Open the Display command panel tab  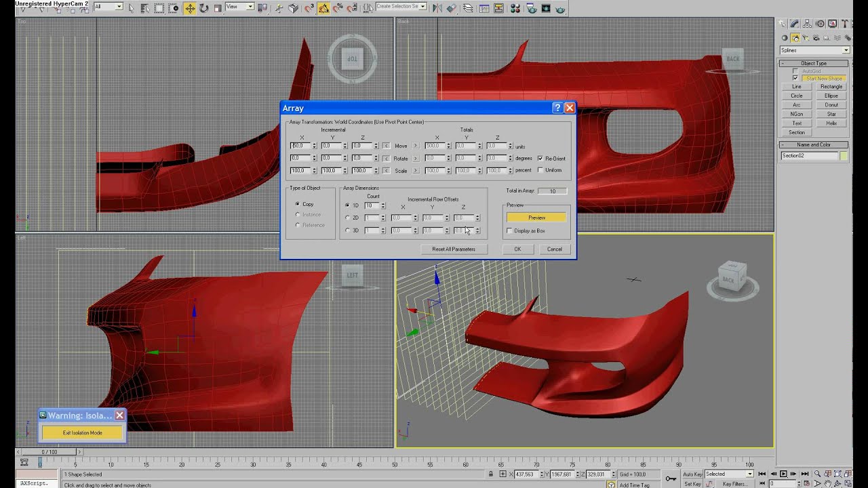832,24
